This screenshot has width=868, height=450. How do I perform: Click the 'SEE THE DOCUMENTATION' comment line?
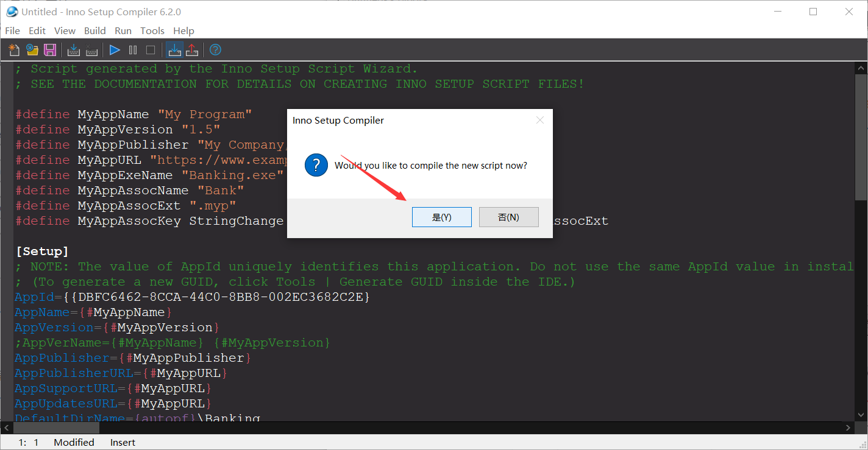tap(299, 84)
